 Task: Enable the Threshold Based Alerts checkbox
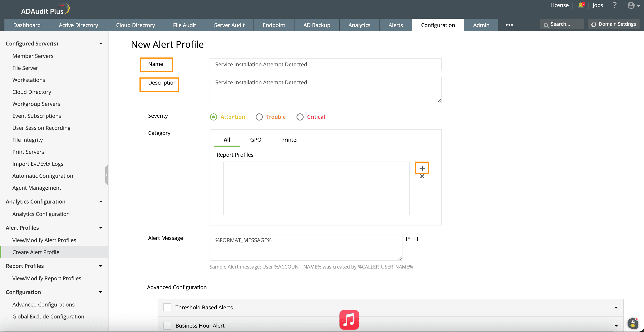coord(167,307)
